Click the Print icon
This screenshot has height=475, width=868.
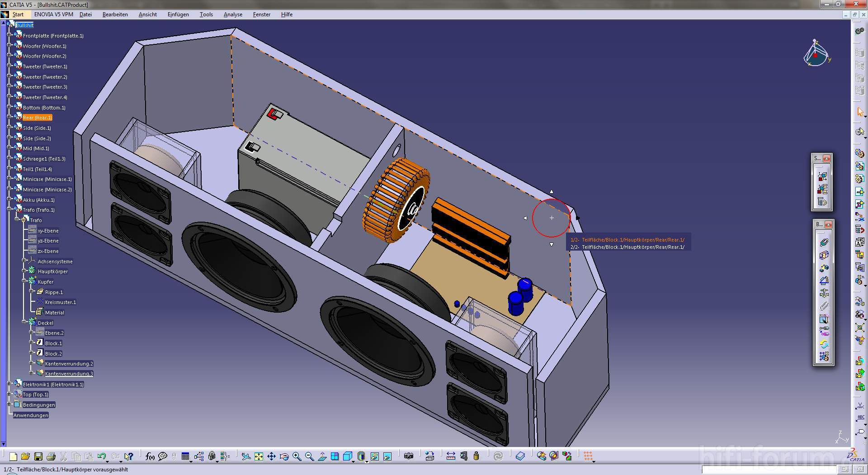(x=51, y=456)
